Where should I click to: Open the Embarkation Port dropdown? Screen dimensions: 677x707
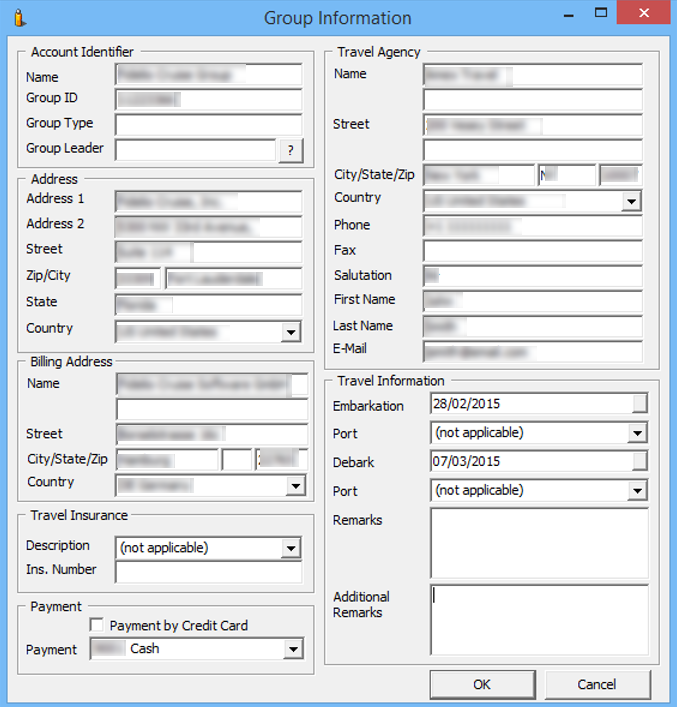pyautogui.click(x=637, y=433)
